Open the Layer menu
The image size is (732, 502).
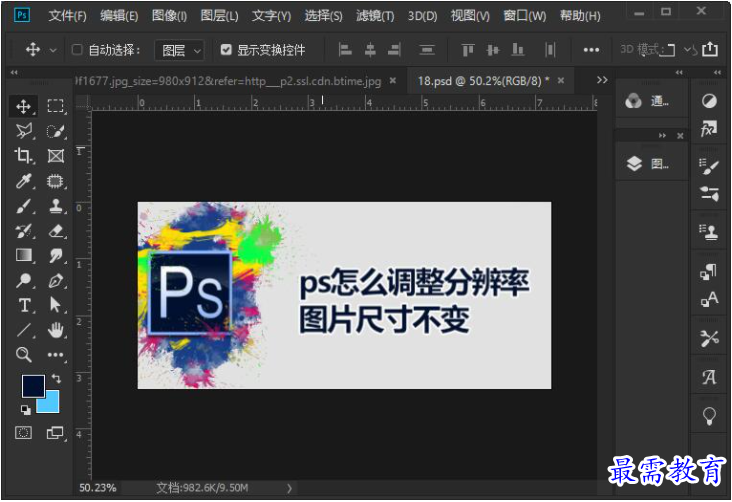point(219,16)
